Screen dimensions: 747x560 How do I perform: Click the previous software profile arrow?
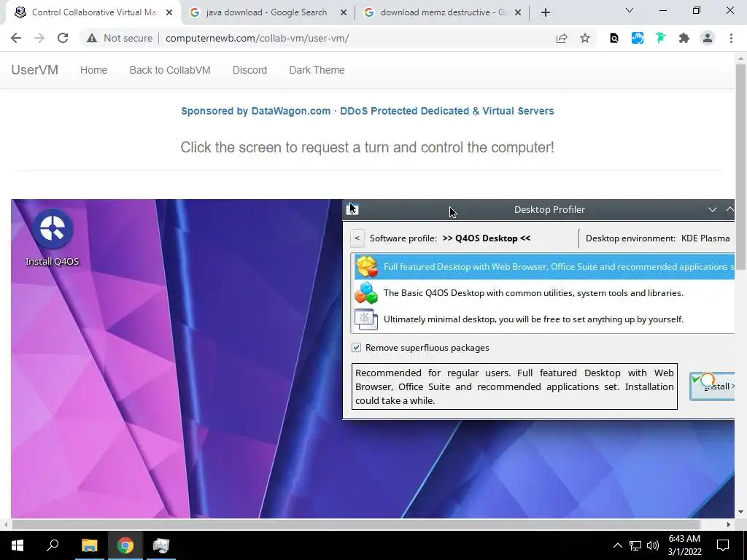357,238
